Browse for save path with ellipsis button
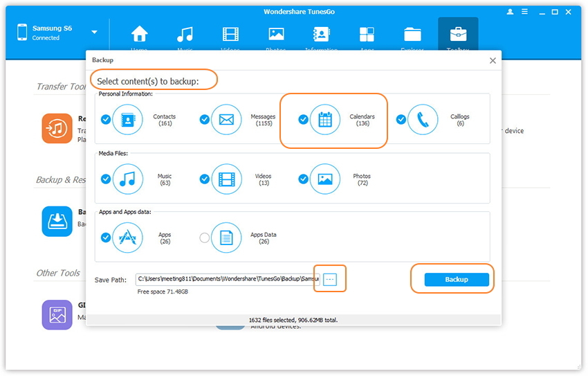This screenshot has width=588, height=376. pos(330,279)
